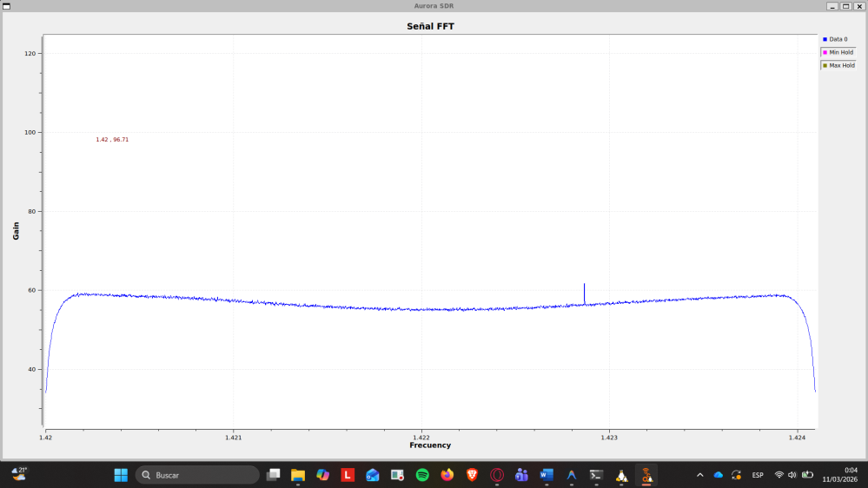This screenshot has height=488, width=868.
Task: Launch Brave browser from the taskbar
Action: [x=472, y=475]
